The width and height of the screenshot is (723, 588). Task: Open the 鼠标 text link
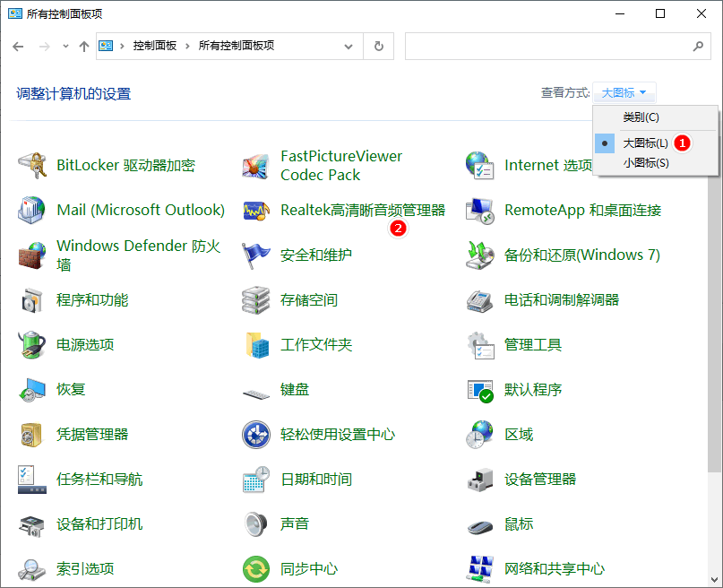tap(519, 523)
